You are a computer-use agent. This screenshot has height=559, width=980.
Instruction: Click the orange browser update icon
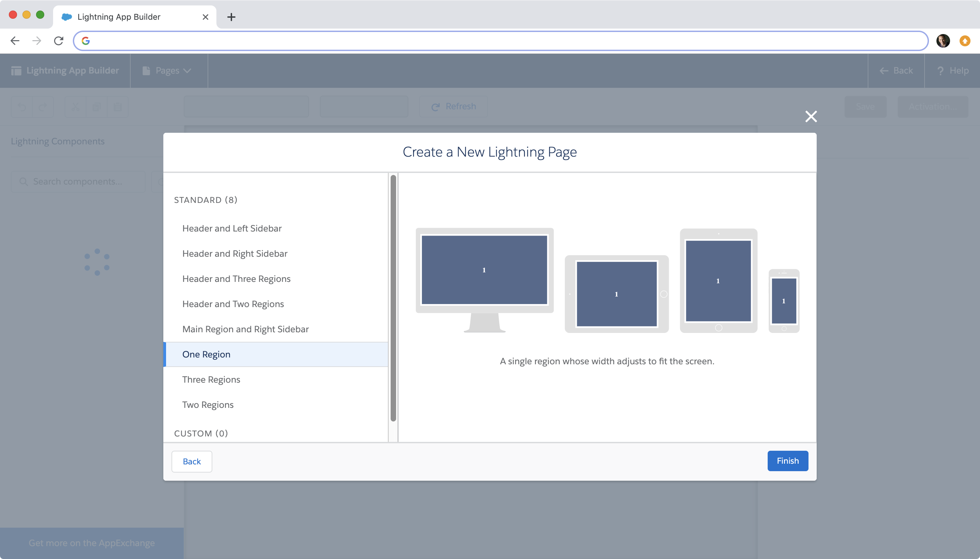coord(965,41)
